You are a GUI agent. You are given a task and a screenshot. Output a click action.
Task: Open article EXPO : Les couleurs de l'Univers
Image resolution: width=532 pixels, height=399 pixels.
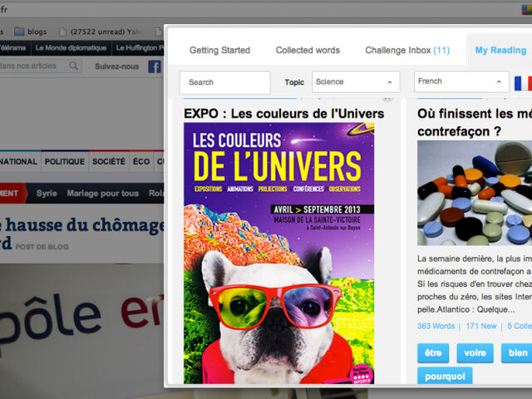(283, 113)
